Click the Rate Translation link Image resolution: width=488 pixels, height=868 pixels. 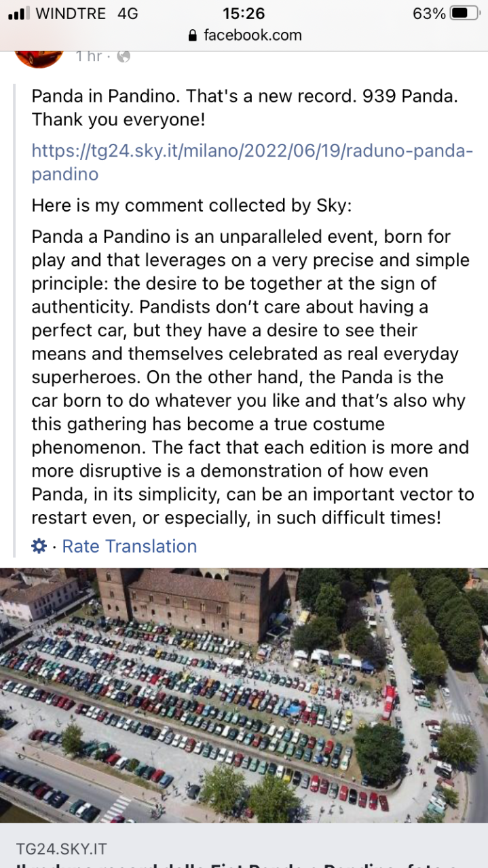pyautogui.click(x=130, y=546)
